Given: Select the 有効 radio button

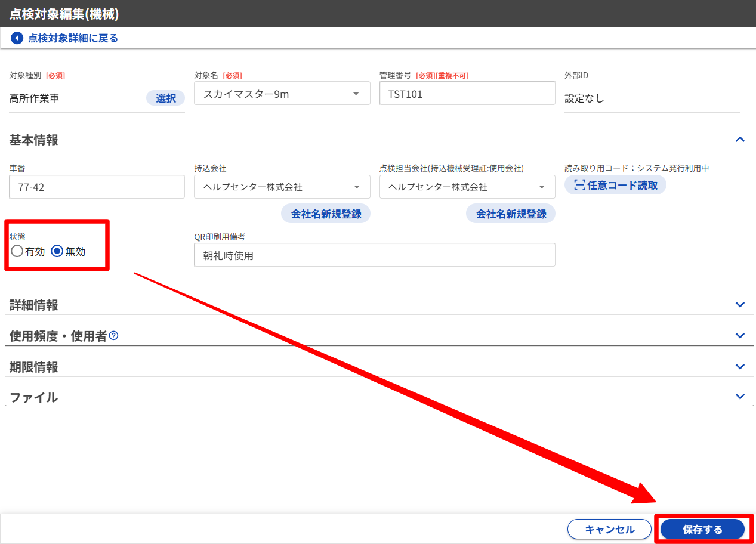Looking at the screenshot, I should point(17,251).
